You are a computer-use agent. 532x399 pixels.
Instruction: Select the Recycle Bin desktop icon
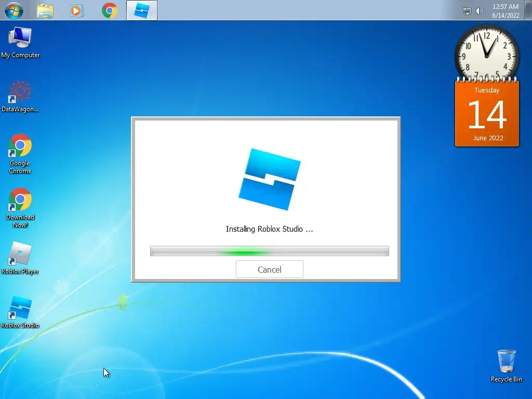(506, 366)
